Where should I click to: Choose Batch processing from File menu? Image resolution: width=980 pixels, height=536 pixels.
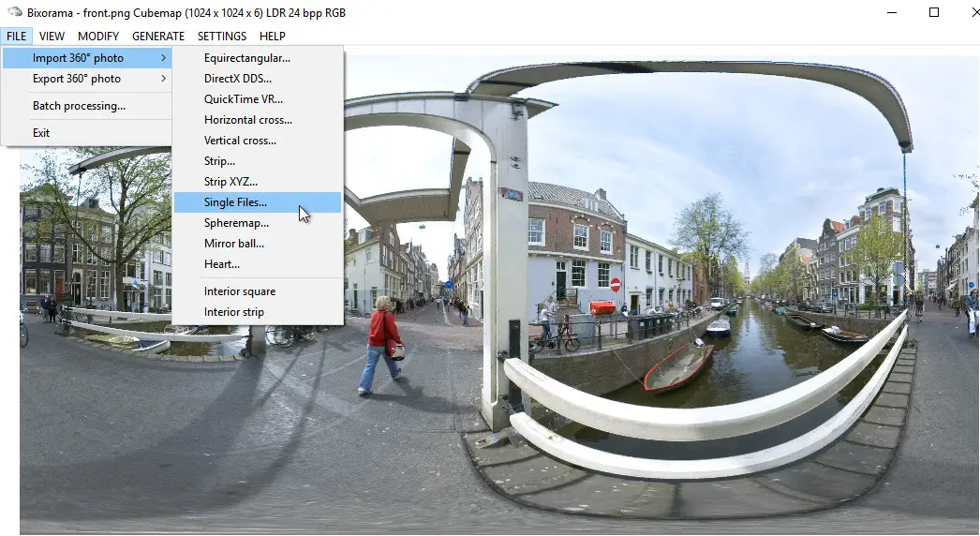click(87, 106)
